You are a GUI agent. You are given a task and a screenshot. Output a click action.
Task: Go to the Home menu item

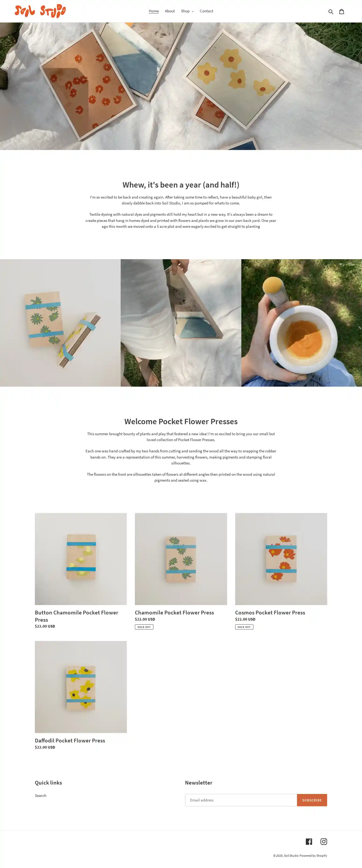(x=154, y=11)
